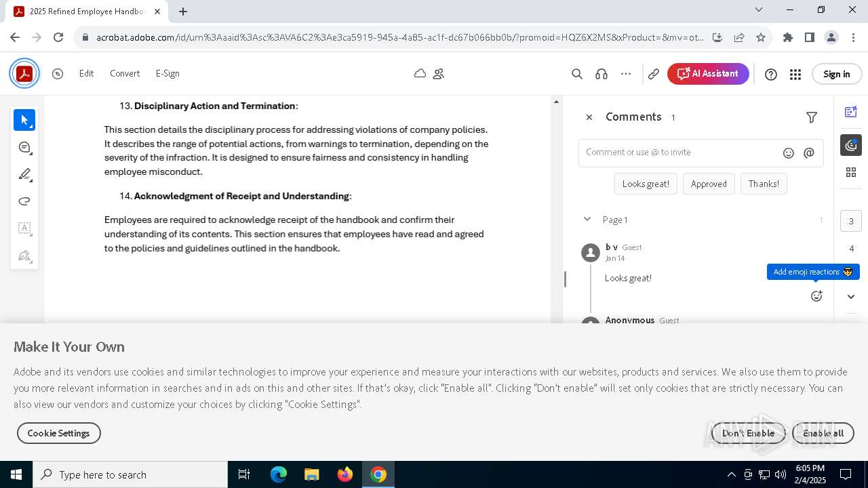The height and width of the screenshot is (488, 868).
Task: Insert the 'Thanks!' quick reply
Action: [764, 184]
